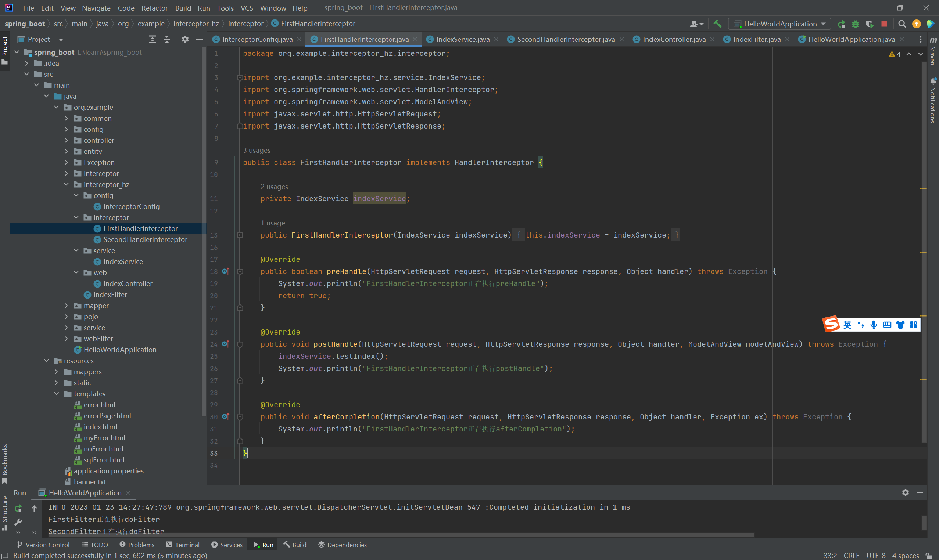939x560 pixels.
Task: Click Expand All icon in Project panel
Action: [153, 39]
